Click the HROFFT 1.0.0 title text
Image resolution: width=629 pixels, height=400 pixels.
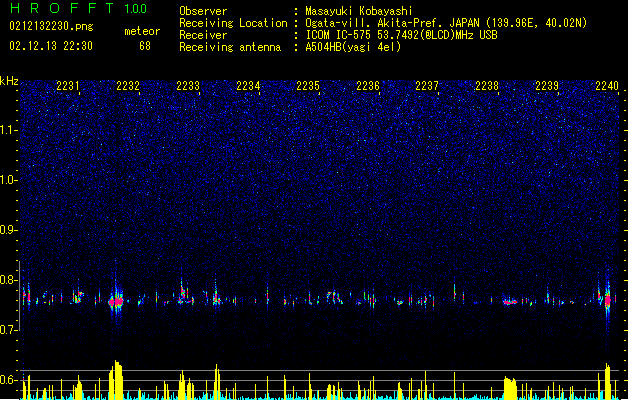tap(78, 8)
